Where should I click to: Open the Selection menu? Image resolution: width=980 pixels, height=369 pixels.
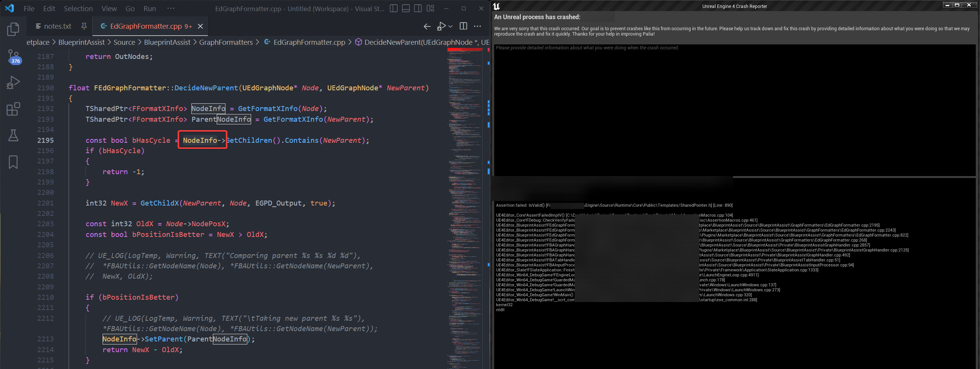(x=78, y=8)
